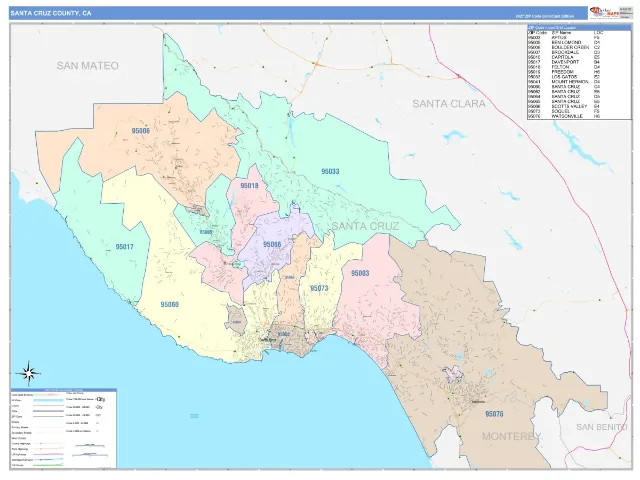This screenshot has width=640, height=480.
Task: Click the SANTA CLARA county label
Action: pos(449,104)
